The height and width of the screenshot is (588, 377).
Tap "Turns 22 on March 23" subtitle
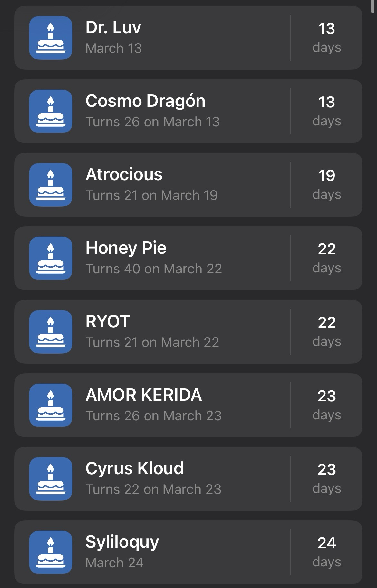click(x=153, y=489)
